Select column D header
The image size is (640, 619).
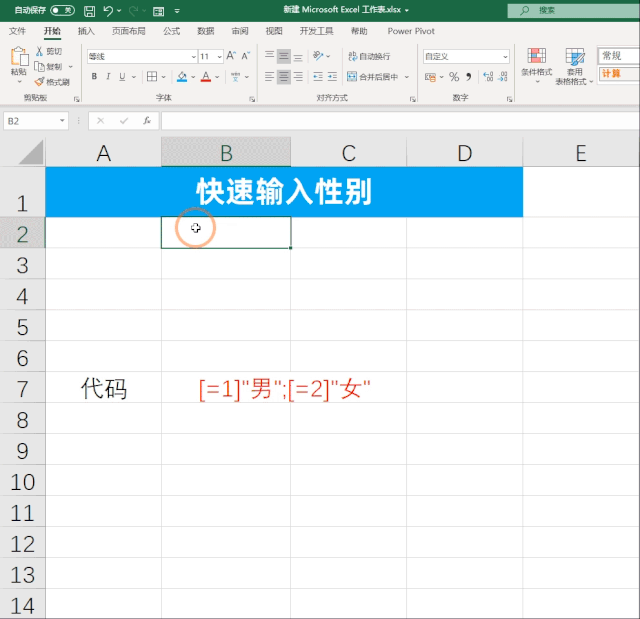464,153
